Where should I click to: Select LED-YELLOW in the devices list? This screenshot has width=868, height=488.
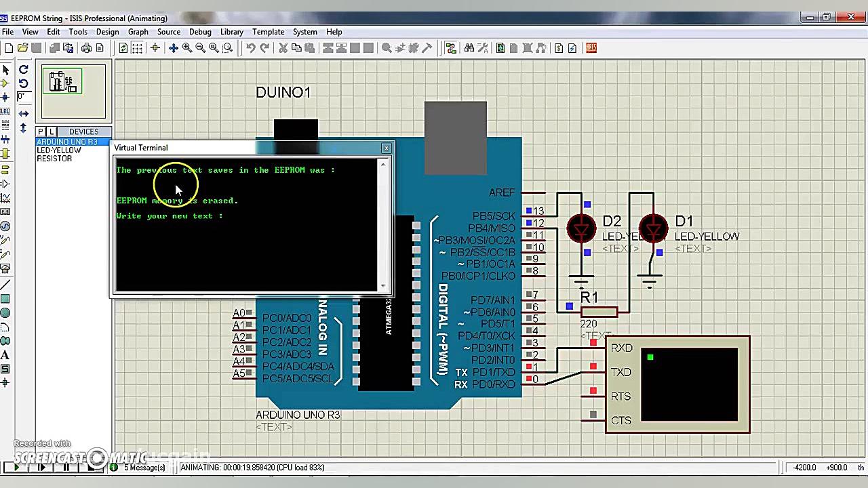(x=59, y=150)
